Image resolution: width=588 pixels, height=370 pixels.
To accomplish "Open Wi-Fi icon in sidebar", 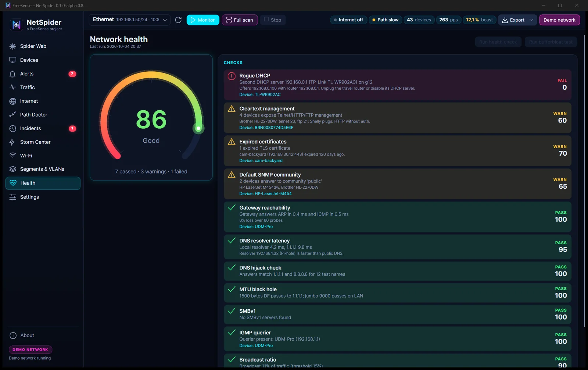I will (13, 156).
